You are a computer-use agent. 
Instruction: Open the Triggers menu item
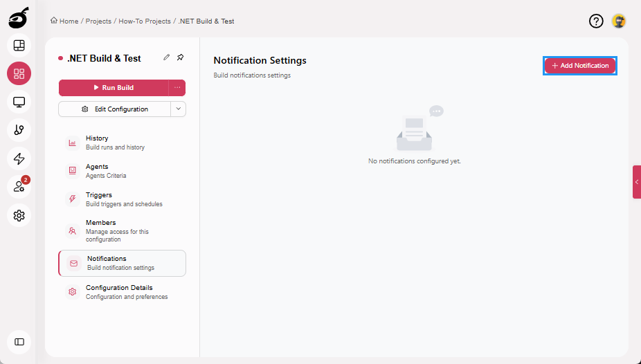pyautogui.click(x=123, y=199)
